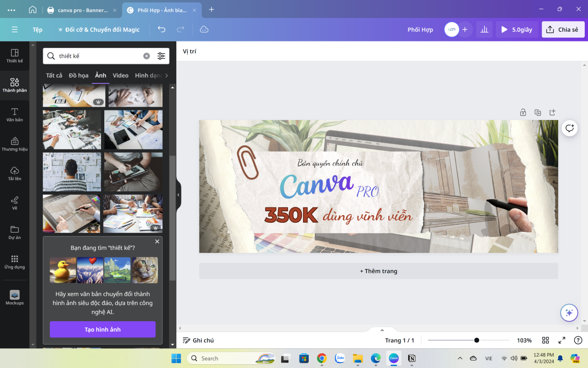
Task: Add collaborator with the plus button
Action: coord(465,29)
